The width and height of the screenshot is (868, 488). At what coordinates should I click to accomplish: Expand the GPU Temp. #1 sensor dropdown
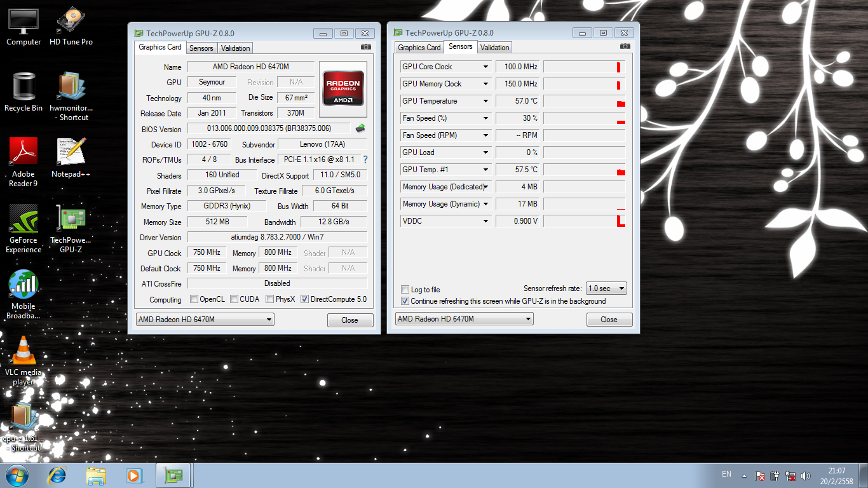pyautogui.click(x=485, y=170)
